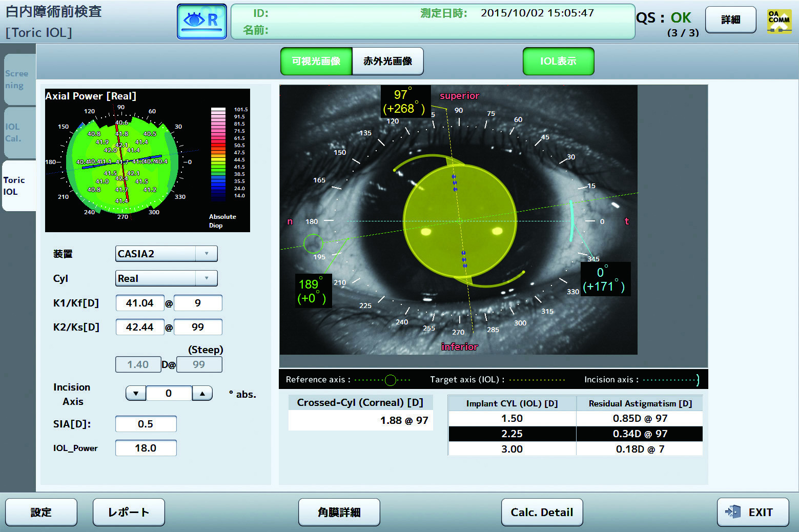Click the green reference axis circle marker

pyautogui.click(x=313, y=244)
